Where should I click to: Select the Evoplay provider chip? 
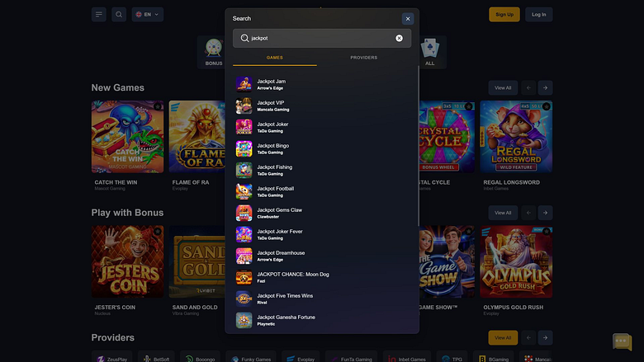pos(301,358)
